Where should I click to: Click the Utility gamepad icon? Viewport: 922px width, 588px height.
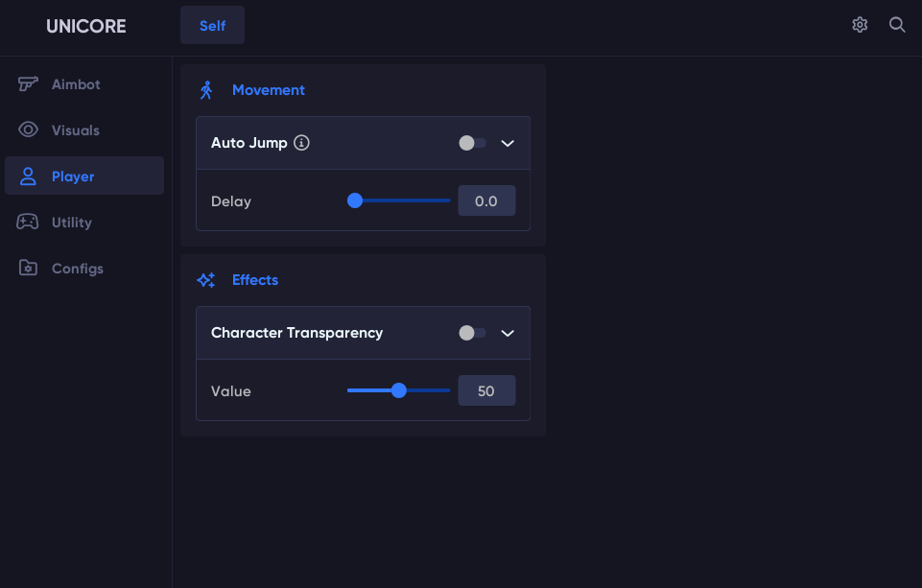pyautogui.click(x=28, y=222)
